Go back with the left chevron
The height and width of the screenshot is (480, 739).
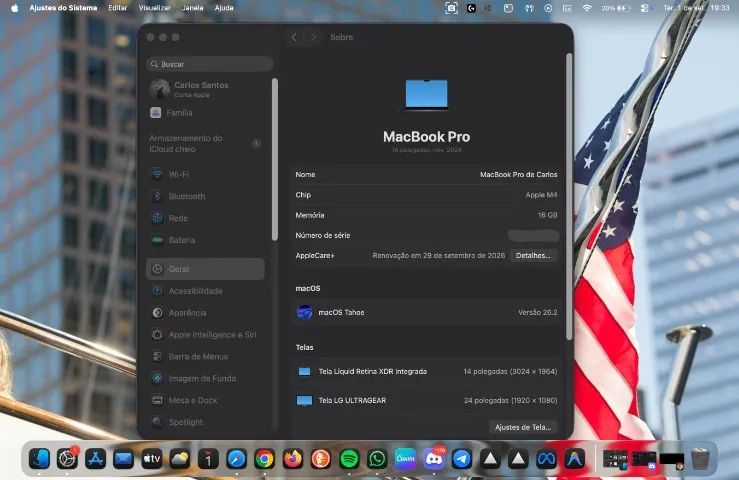294,37
